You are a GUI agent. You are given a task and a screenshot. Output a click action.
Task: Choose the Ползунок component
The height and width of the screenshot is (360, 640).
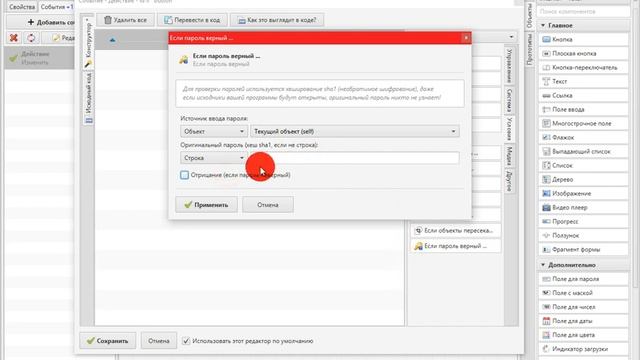[x=583, y=235]
